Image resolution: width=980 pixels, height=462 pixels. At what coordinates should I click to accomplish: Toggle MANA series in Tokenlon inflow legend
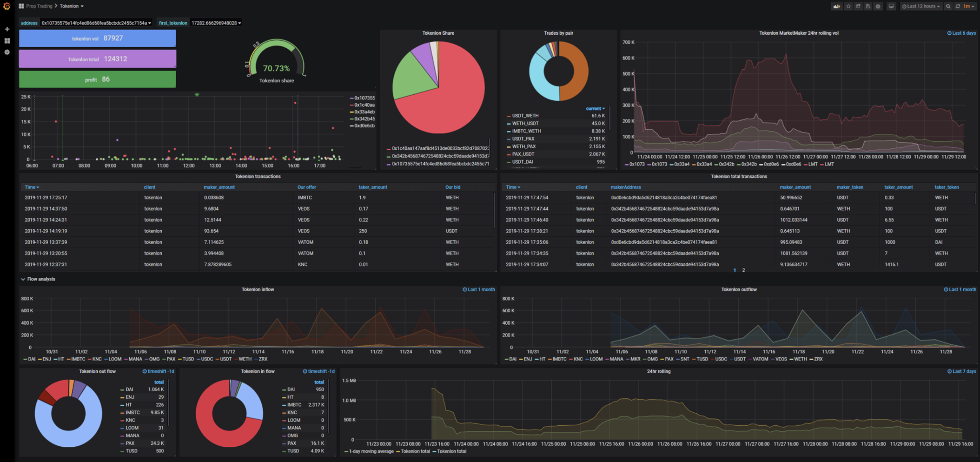click(135, 359)
